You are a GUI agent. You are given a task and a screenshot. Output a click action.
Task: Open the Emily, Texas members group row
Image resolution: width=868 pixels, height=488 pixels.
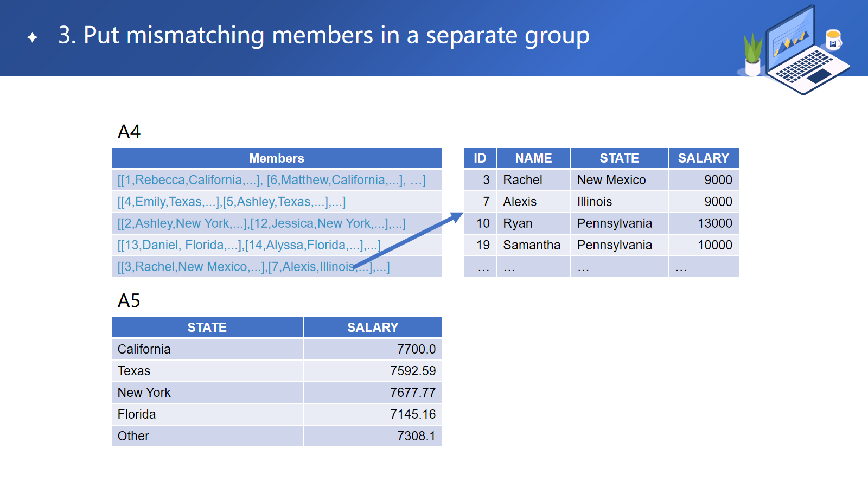[x=232, y=202]
